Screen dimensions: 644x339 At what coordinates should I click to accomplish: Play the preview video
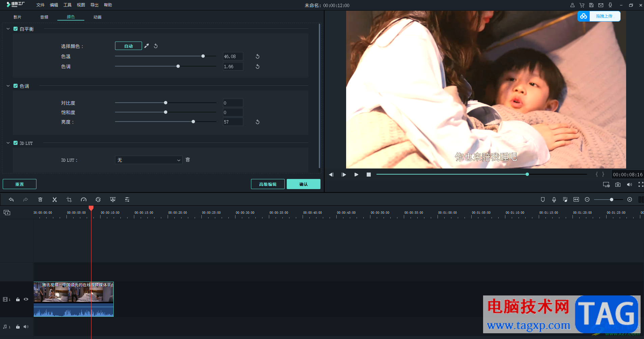(x=356, y=175)
